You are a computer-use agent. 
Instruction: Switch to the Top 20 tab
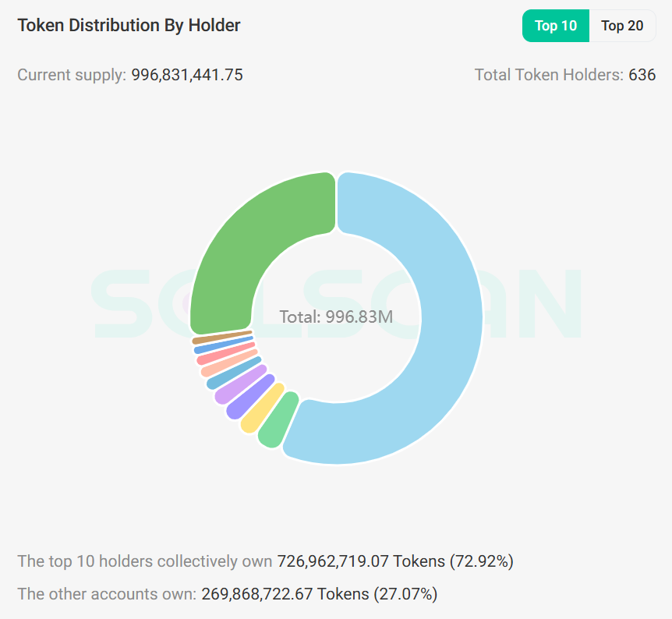click(x=622, y=26)
